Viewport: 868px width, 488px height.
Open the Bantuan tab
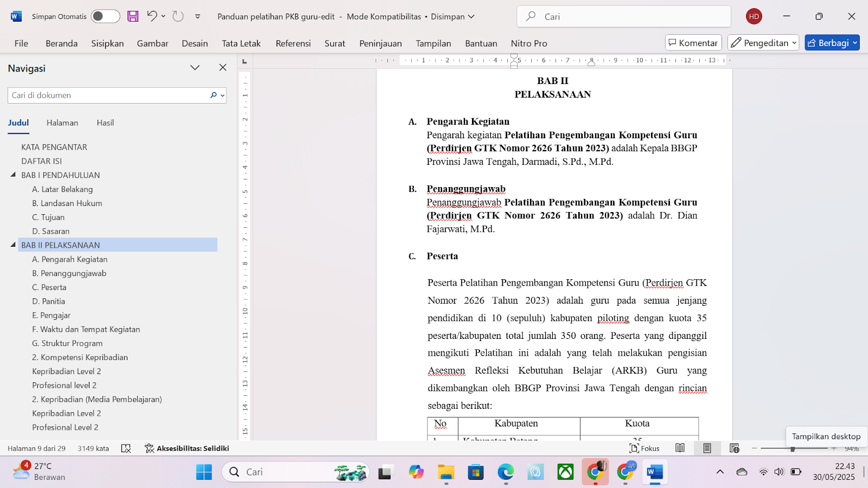click(481, 43)
